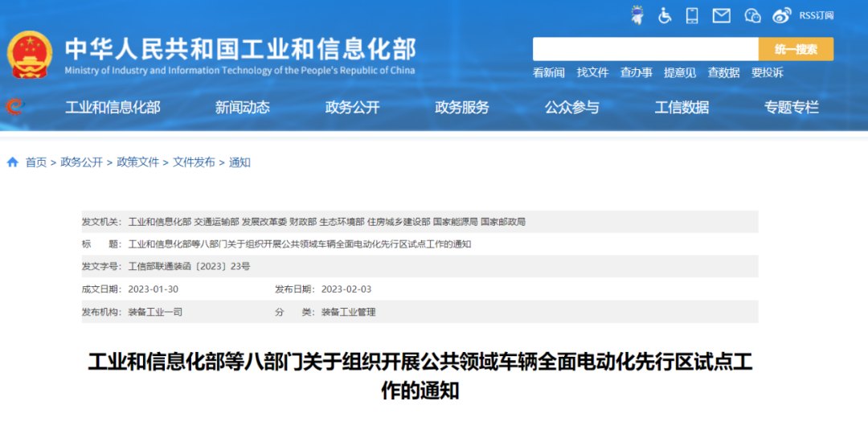This screenshot has width=868, height=430.
Task: Click the 发布日期 value 2023-02-03
Action: tap(346, 289)
